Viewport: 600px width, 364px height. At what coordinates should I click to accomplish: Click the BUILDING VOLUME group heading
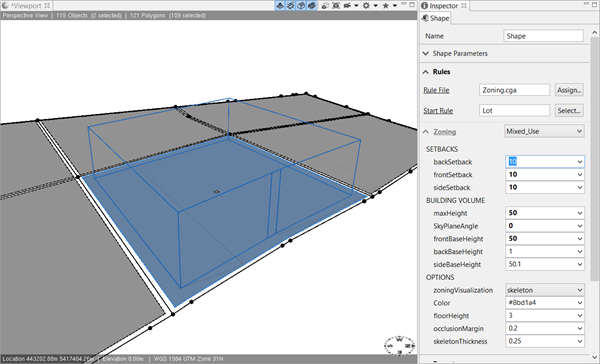[x=455, y=201]
